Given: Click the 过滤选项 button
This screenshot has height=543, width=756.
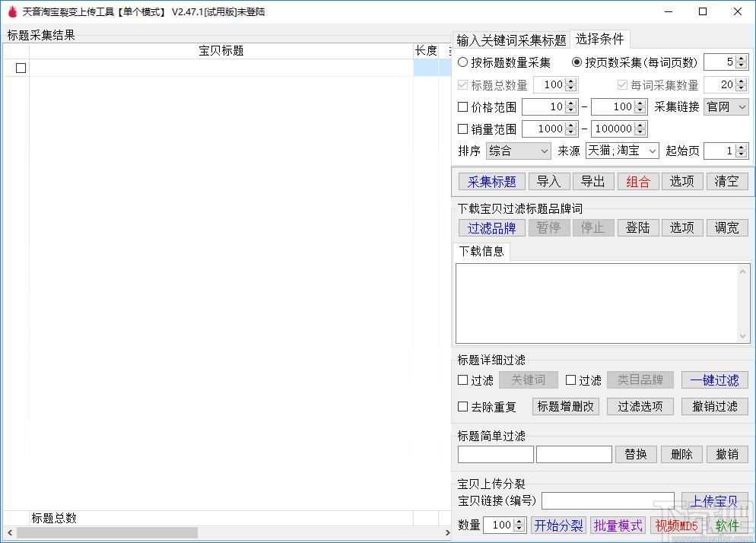Looking at the screenshot, I should point(640,407).
